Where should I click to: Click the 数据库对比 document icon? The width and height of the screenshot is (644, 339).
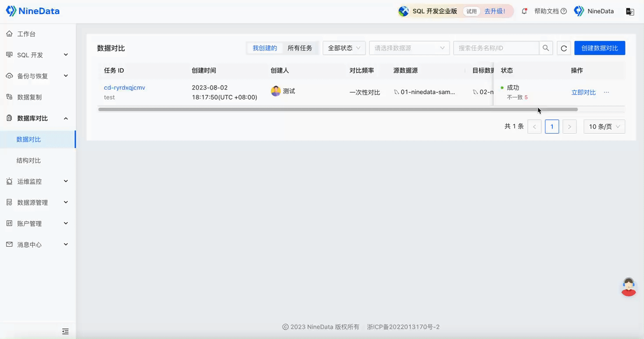point(9,118)
